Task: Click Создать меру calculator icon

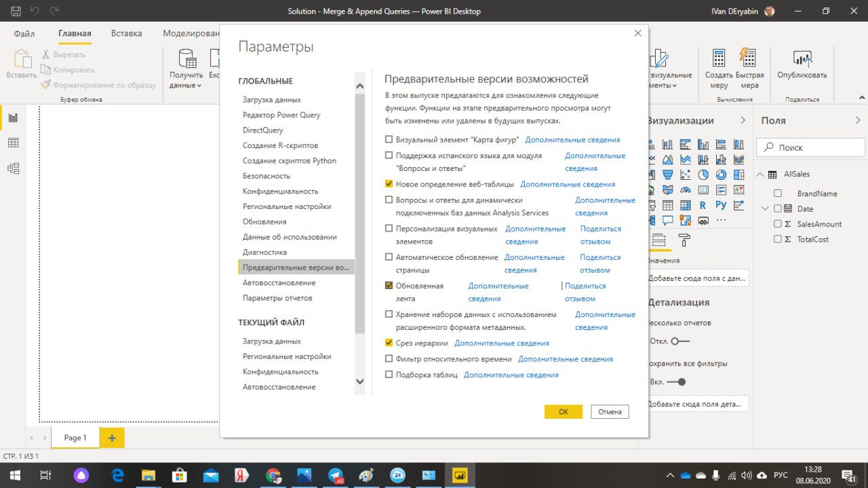Action: click(x=719, y=58)
